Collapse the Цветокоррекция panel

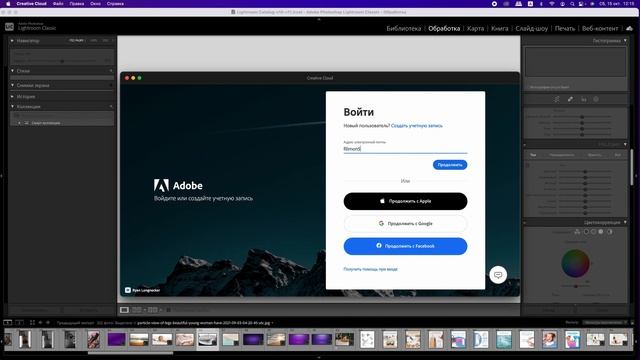click(x=625, y=222)
